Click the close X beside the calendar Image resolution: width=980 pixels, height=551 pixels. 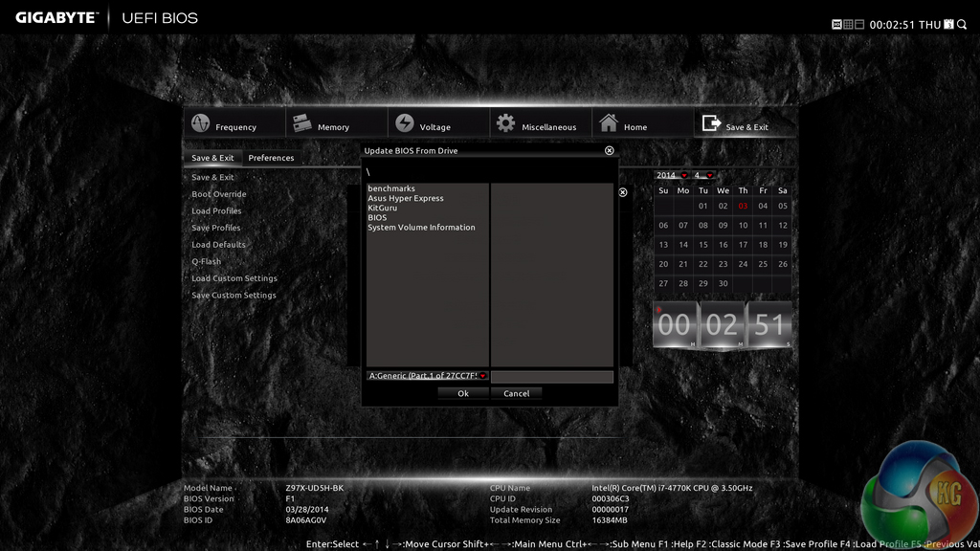coord(622,192)
